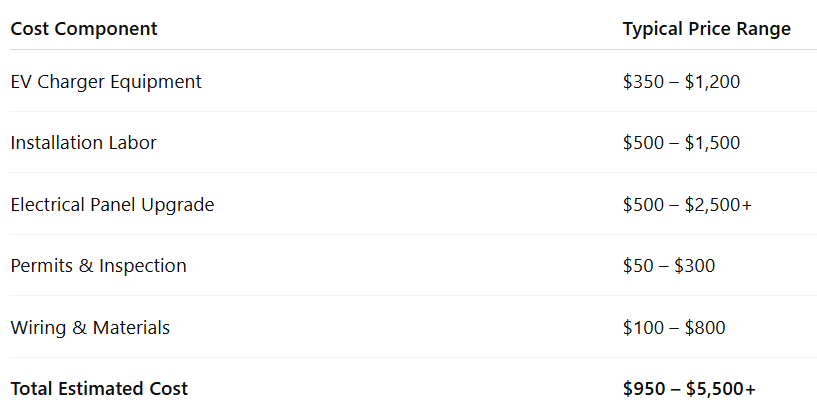Click the $350 minimum equipment price
This screenshot has width=817, height=414.
[642, 82]
